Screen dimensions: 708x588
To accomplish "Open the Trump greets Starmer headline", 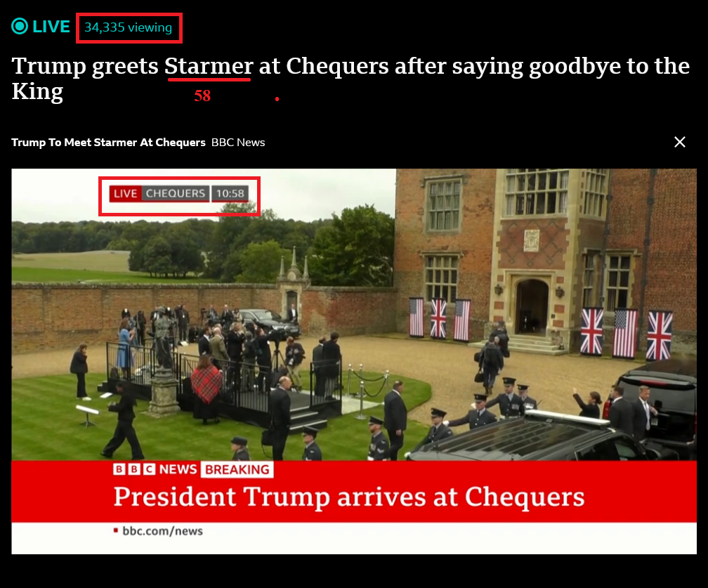I will (x=350, y=79).
